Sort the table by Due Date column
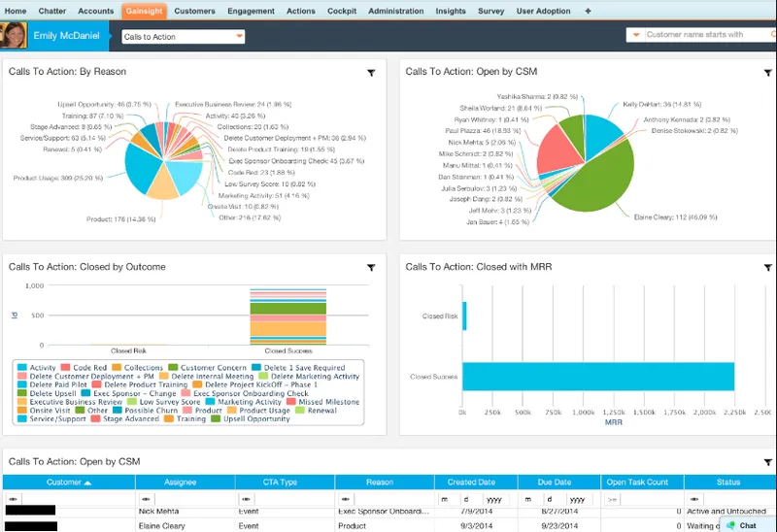Screen dimensions: 777x532 [555, 482]
